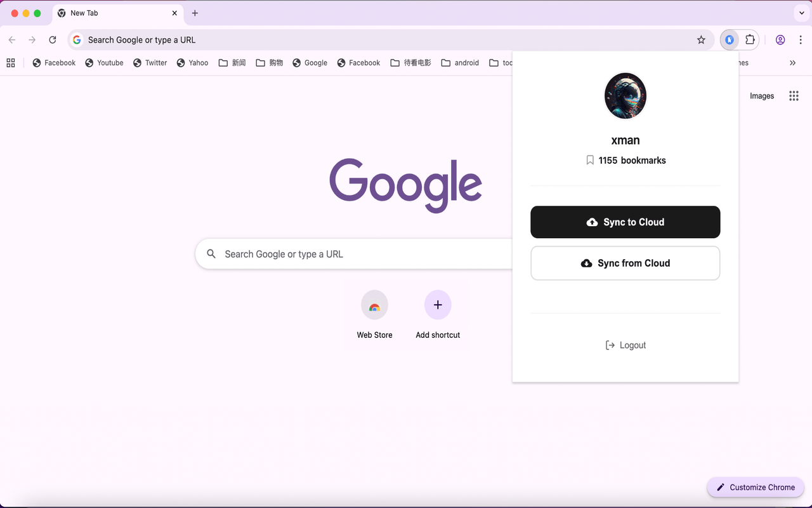Open the Apps grid in bookmarks bar
812x508 pixels.
point(11,63)
